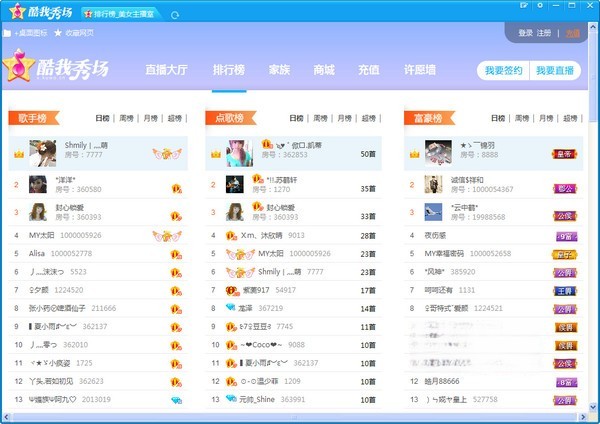Select 日榜 in 点歌榜
This screenshot has width=600, height=424.
pos(296,118)
